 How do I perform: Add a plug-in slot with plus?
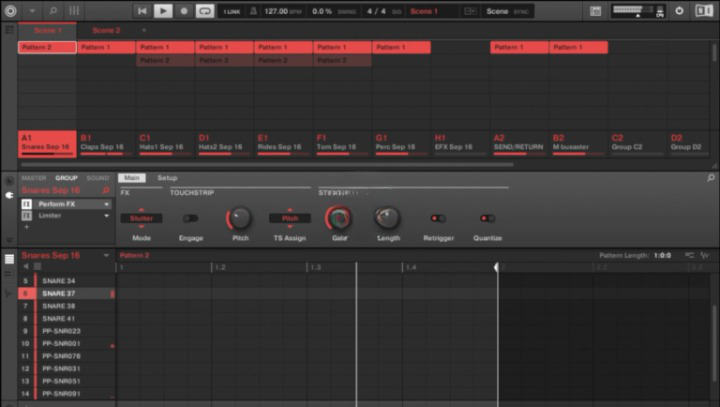click(27, 227)
